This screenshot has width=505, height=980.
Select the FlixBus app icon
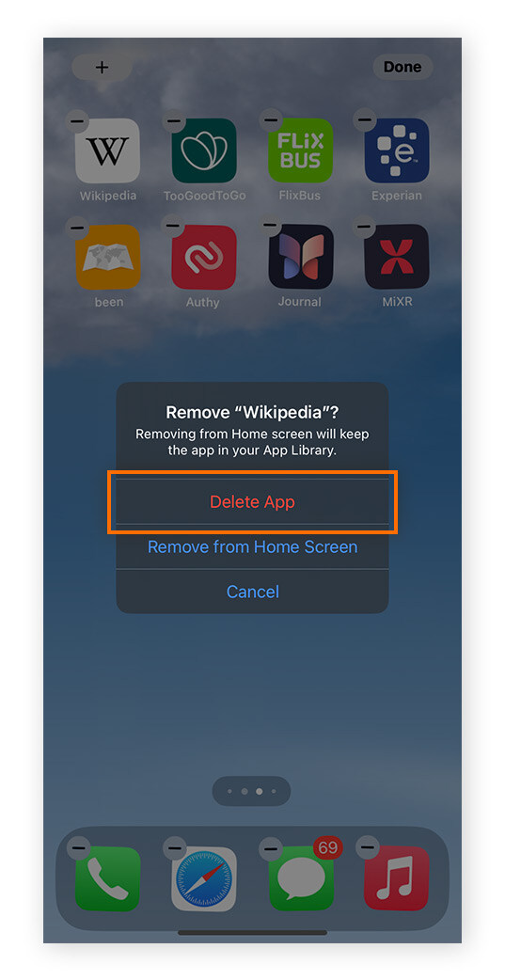301,150
